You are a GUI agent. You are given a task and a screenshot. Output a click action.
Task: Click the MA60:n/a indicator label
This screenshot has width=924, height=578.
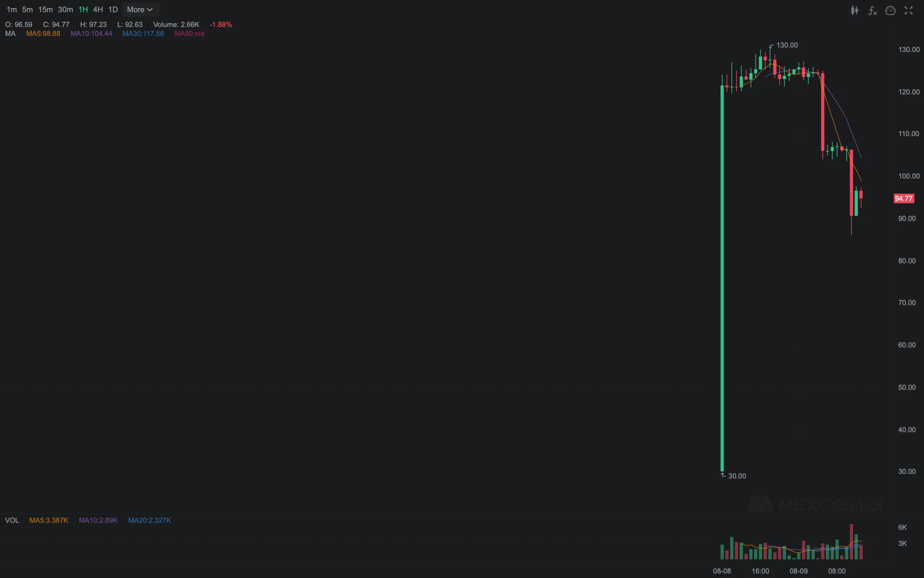189,34
